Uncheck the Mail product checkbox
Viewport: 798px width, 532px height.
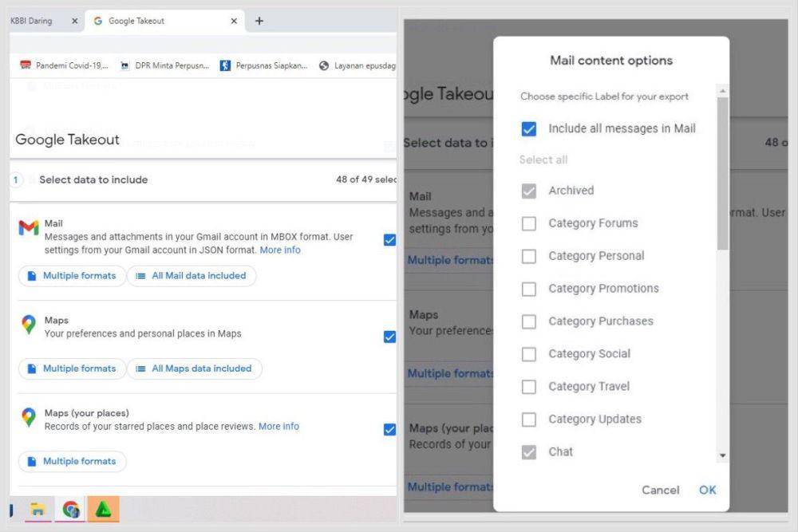click(390, 240)
